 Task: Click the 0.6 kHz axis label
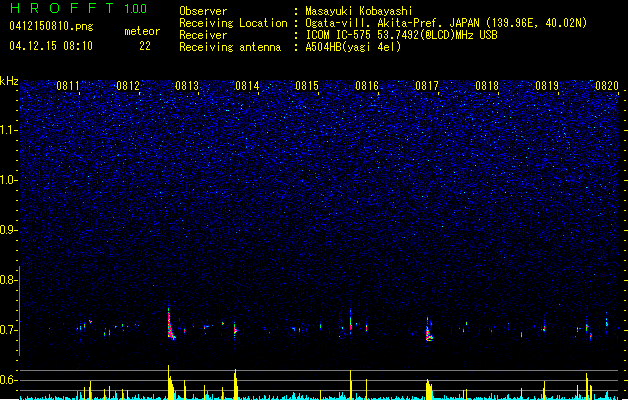coord(8,380)
